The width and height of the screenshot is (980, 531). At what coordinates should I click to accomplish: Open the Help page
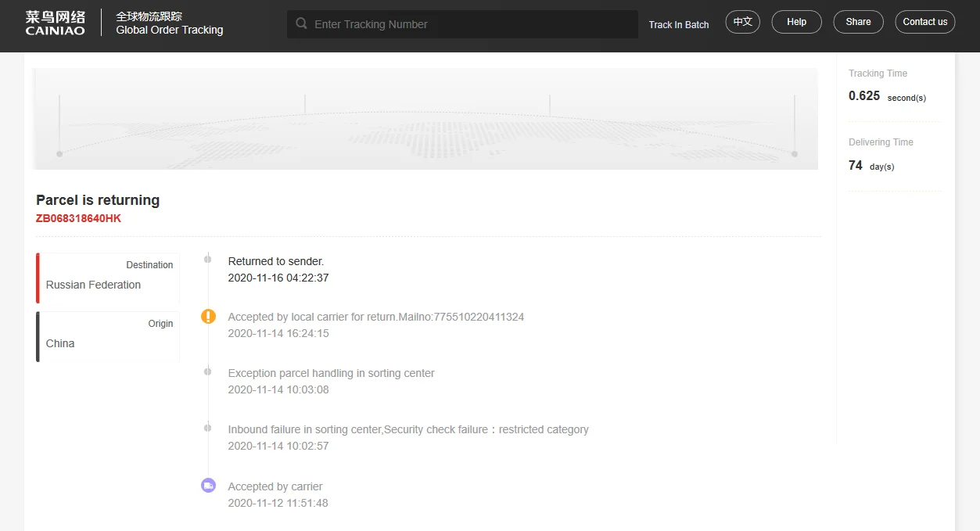pyautogui.click(x=796, y=22)
